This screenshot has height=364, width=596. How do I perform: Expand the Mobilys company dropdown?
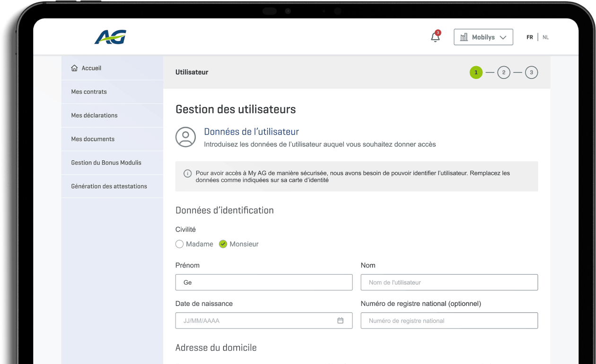coord(483,37)
